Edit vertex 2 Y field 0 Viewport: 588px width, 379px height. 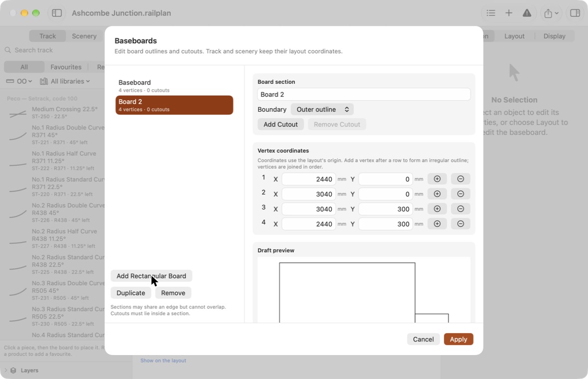click(x=385, y=194)
